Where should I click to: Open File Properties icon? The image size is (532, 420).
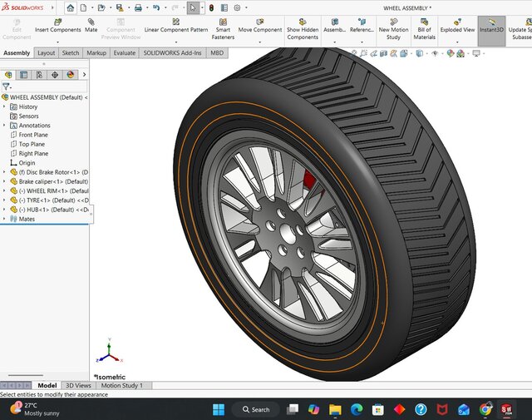pyautogui.click(x=224, y=7)
